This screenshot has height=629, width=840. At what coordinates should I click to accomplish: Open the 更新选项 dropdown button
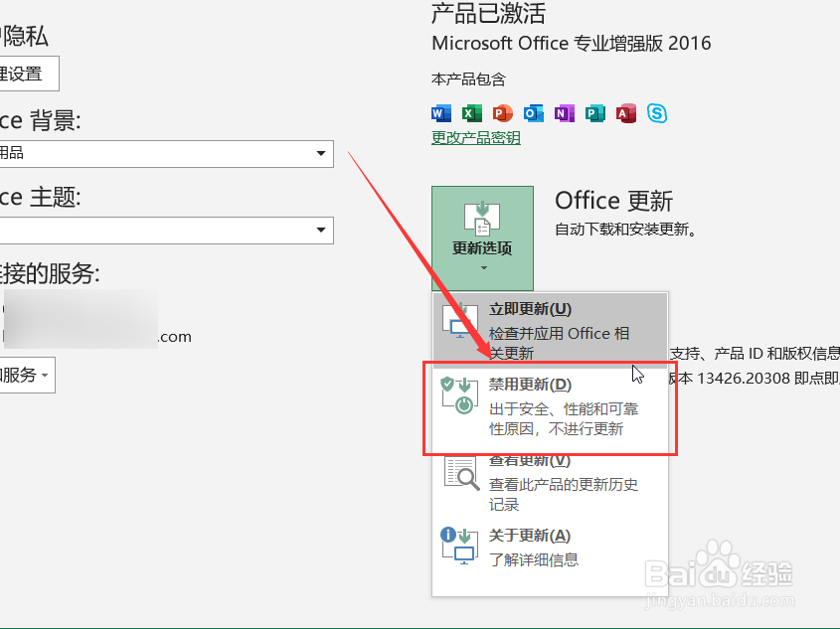click(483, 238)
